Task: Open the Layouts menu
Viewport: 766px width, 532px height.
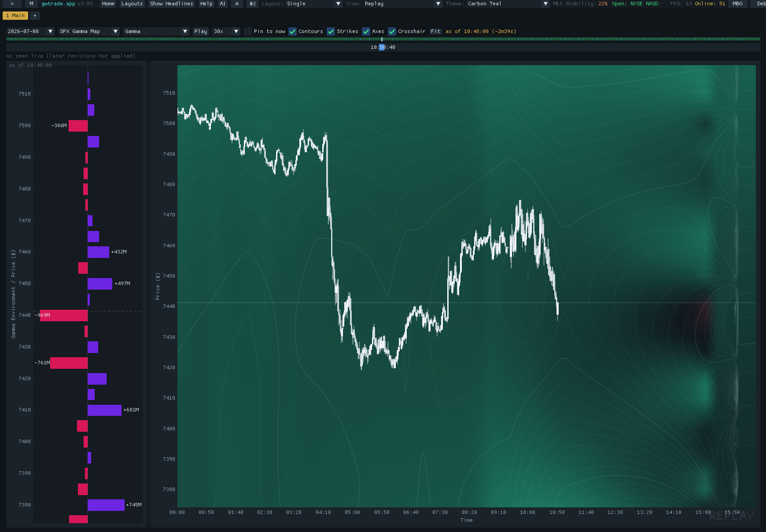Action: [132, 4]
